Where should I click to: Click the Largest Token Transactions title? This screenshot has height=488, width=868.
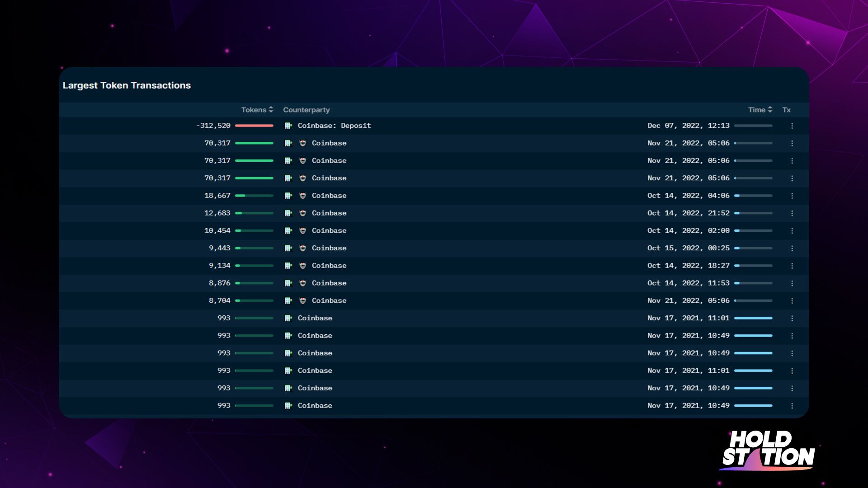(x=127, y=85)
